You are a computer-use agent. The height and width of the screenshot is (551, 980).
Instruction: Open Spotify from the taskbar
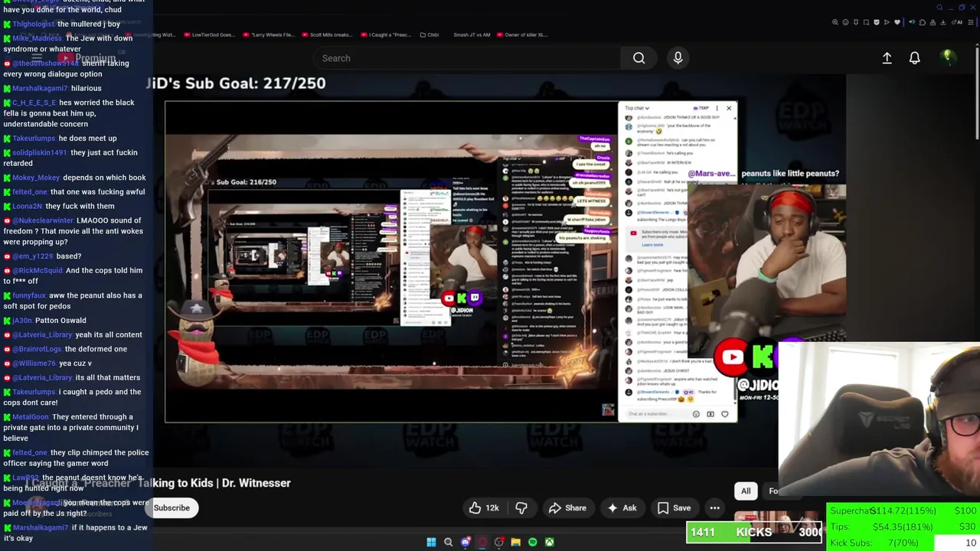(532, 542)
